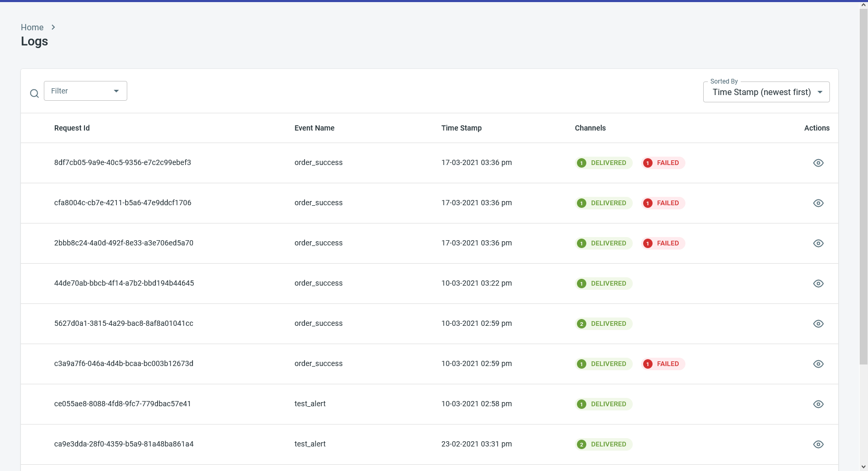Click the scrollbar up arrow

(864, 5)
